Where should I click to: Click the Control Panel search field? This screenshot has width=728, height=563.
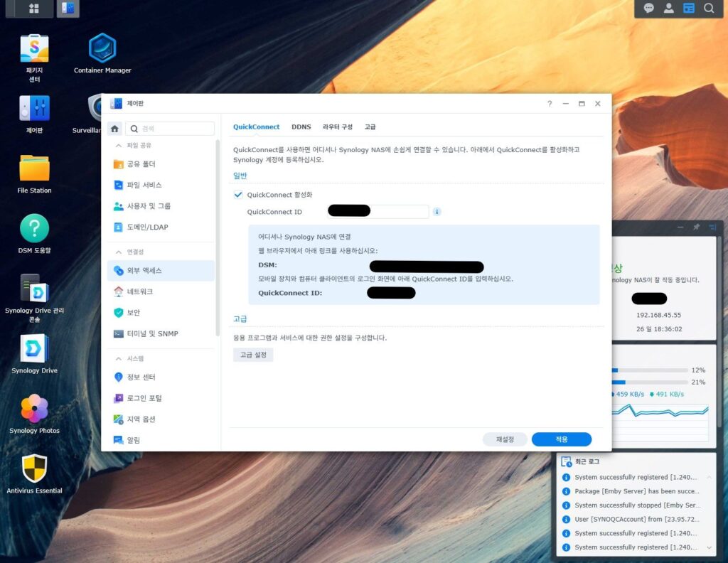point(170,129)
